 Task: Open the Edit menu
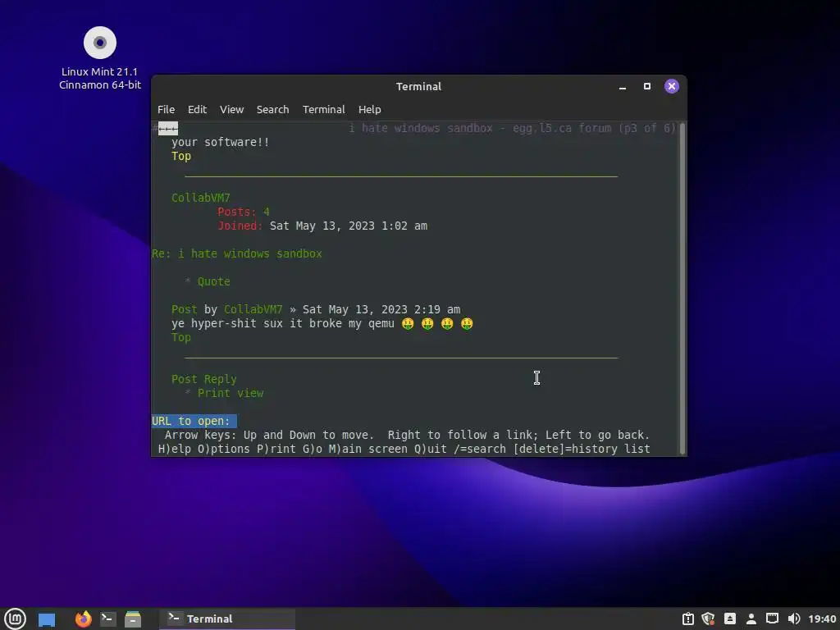coord(197,109)
